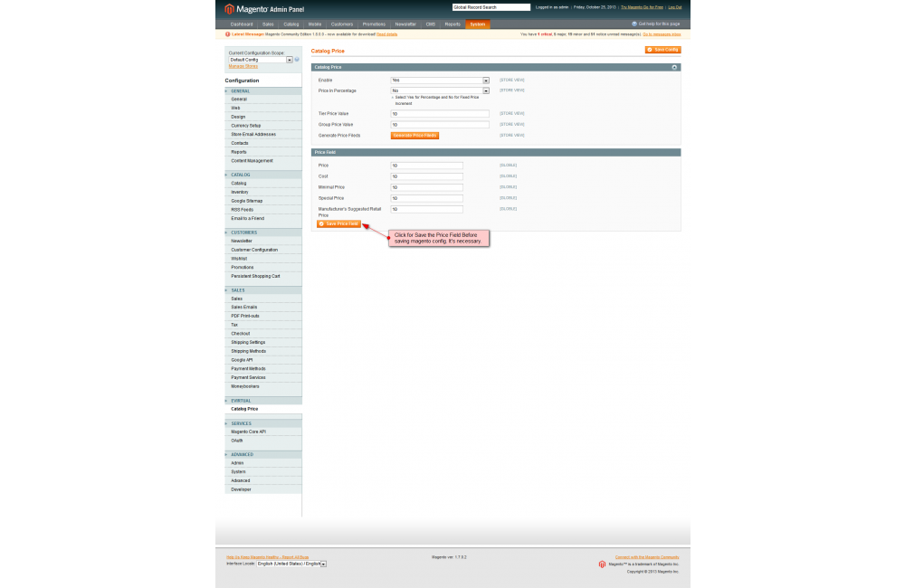Open the CMS top menu
905x588 pixels.
tap(431, 24)
